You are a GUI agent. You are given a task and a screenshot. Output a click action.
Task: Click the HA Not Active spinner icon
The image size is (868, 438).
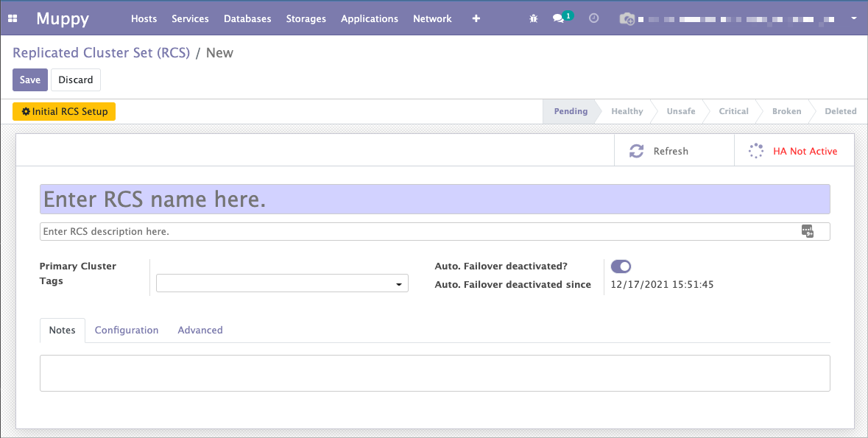(755, 151)
